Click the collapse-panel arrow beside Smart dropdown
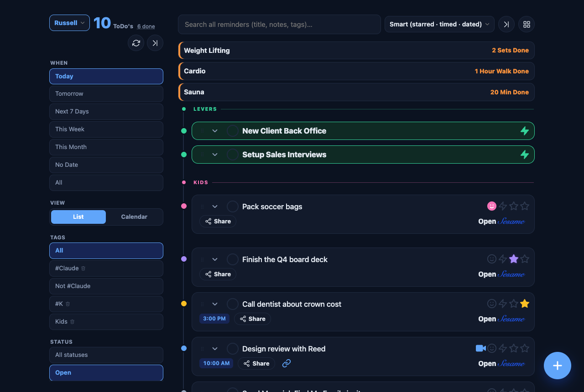 tap(506, 24)
